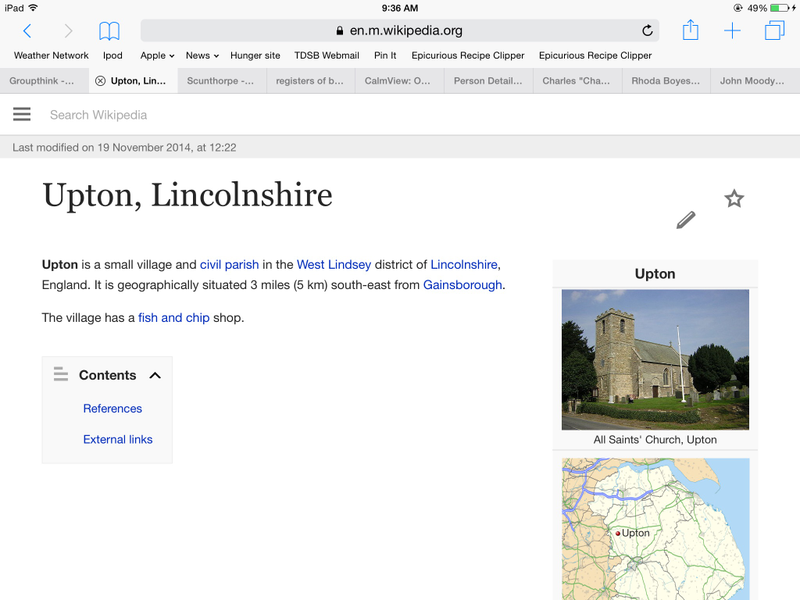Open the share sheet icon
Screen dimensions: 800x600
pos(690,30)
